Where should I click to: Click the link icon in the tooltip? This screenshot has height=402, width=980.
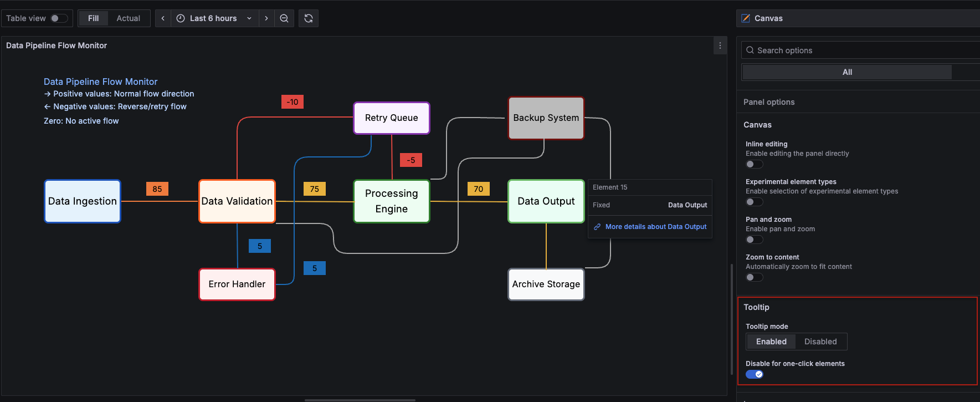[597, 227]
